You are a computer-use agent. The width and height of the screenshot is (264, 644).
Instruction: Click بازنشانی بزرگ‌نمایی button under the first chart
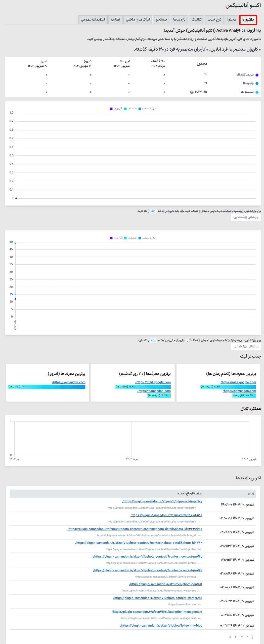tap(246, 217)
